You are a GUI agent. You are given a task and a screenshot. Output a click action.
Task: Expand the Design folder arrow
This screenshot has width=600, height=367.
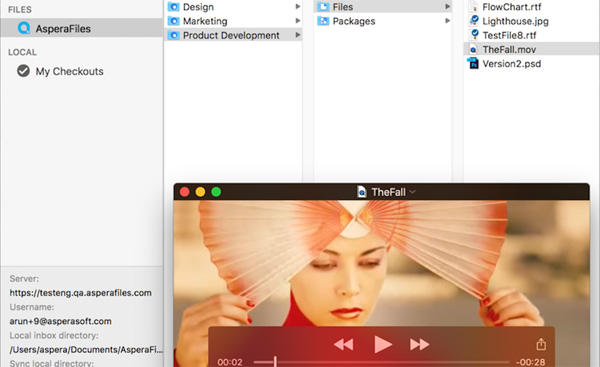pyautogui.click(x=297, y=7)
